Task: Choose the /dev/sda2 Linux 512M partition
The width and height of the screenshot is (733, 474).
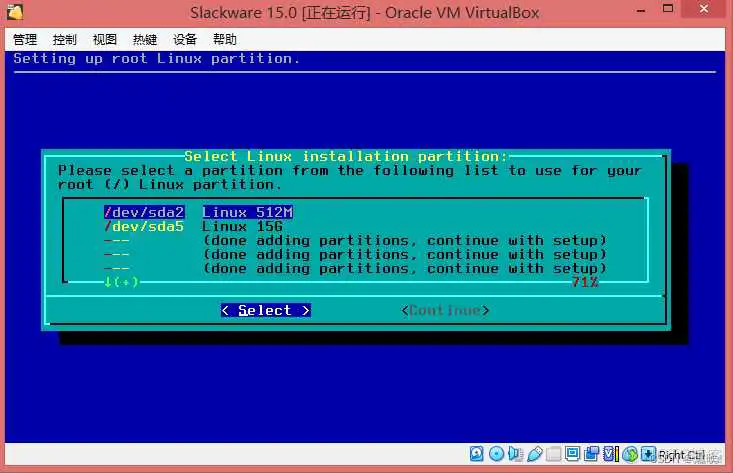Action: 199,212
